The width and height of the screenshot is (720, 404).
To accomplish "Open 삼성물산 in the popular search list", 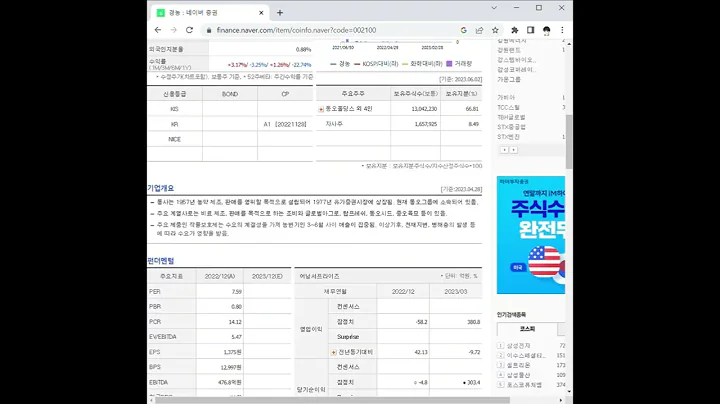I will click(518, 375).
